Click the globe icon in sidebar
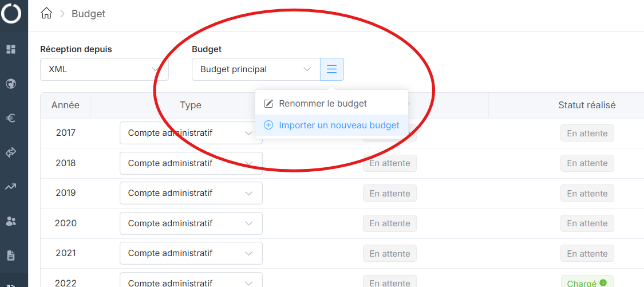This screenshot has width=644, height=287. click(x=10, y=84)
